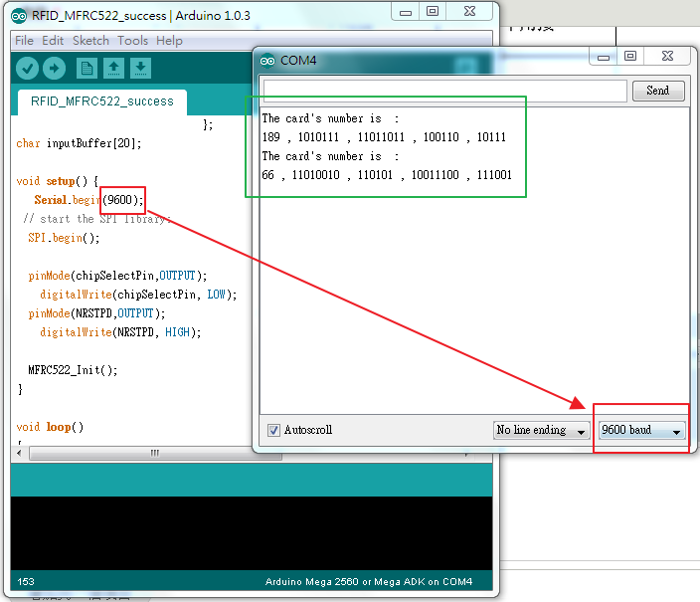Click the 'void setup() {' code line
The width and height of the screenshot is (700, 602).
click(x=57, y=181)
